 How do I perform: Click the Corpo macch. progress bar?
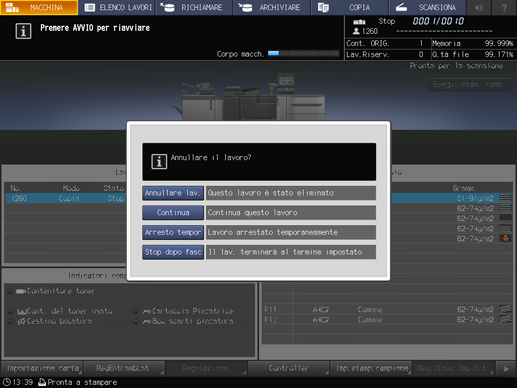pyautogui.click(x=303, y=54)
